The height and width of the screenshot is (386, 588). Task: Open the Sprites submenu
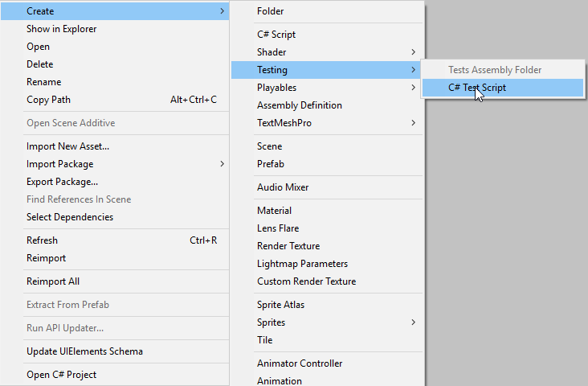pyautogui.click(x=327, y=322)
